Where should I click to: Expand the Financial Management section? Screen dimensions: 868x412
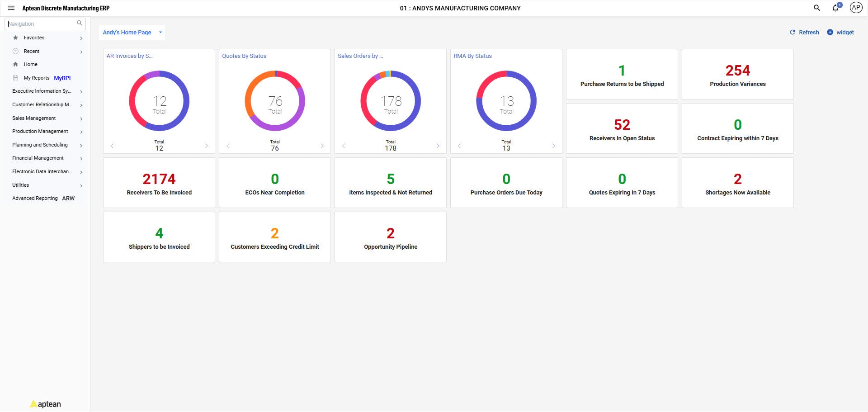pos(38,158)
